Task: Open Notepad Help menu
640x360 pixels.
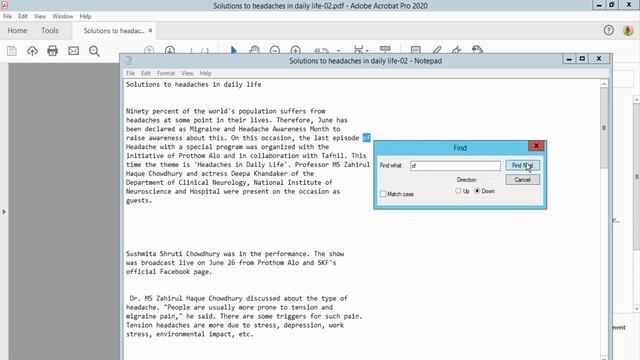Action: point(205,73)
